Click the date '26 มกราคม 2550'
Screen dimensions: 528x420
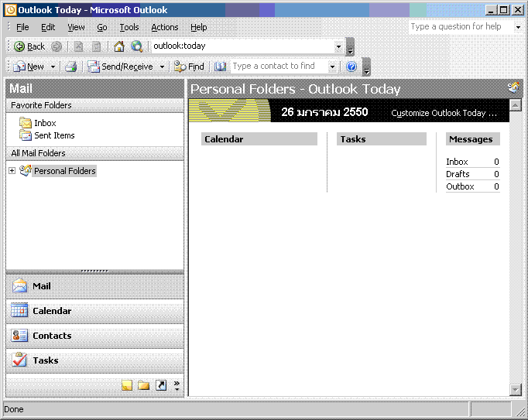pyautogui.click(x=324, y=111)
